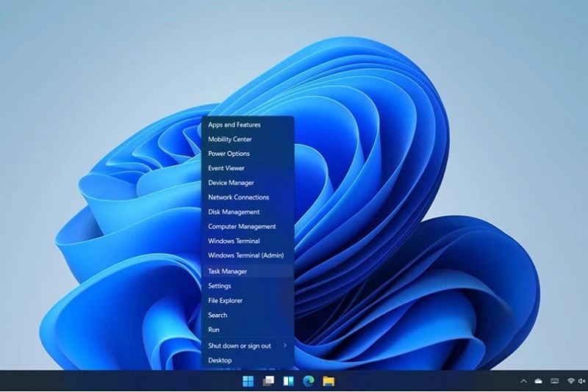Open the touch keyboard tray icon

click(x=555, y=381)
